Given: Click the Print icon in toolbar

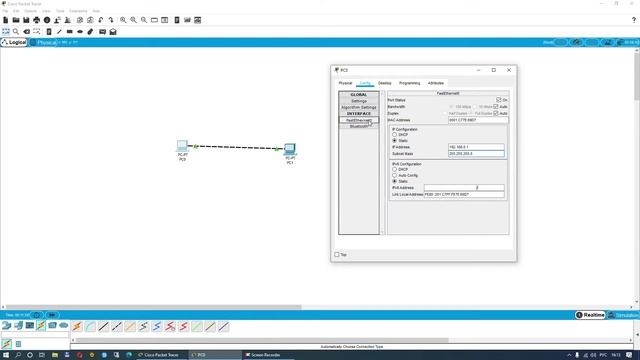Looking at the screenshot, I should coord(37,20).
